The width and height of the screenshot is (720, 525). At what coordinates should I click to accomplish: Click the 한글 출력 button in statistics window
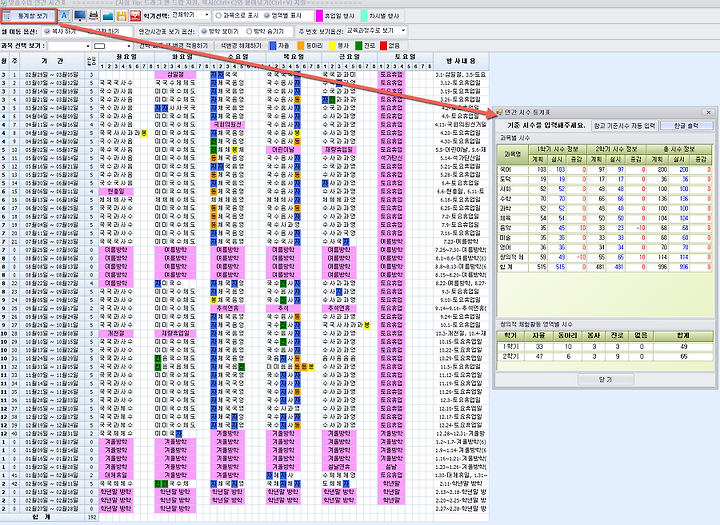(x=686, y=125)
